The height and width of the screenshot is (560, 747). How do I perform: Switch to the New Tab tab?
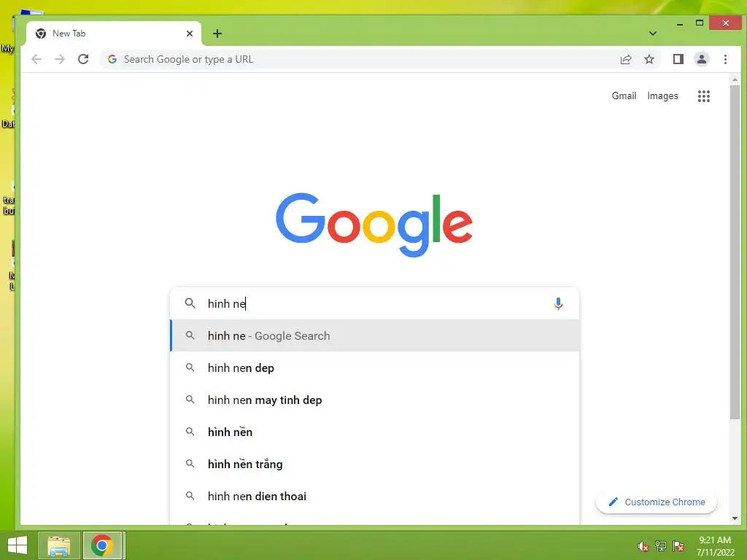coord(114,34)
